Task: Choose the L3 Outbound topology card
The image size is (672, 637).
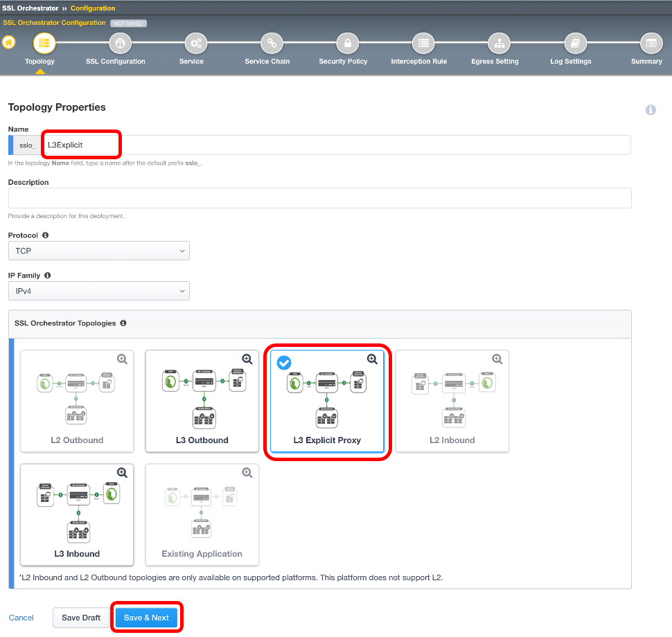Action: 202,401
